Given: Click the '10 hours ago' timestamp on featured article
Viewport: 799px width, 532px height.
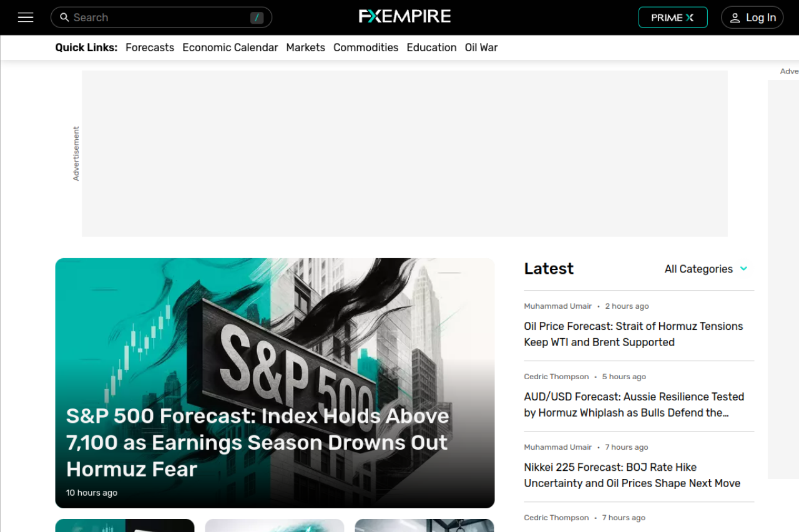Looking at the screenshot, I should point(92,493).
